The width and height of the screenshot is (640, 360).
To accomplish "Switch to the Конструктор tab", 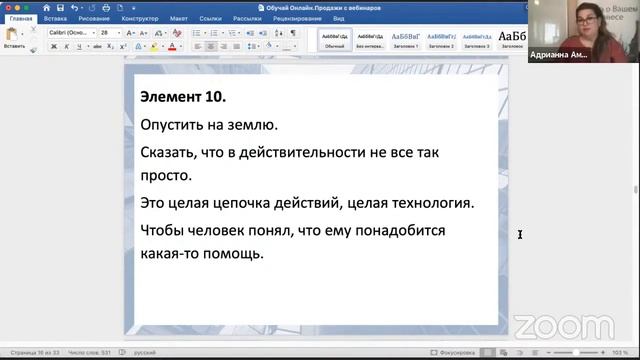I will [x=140, y=18].
